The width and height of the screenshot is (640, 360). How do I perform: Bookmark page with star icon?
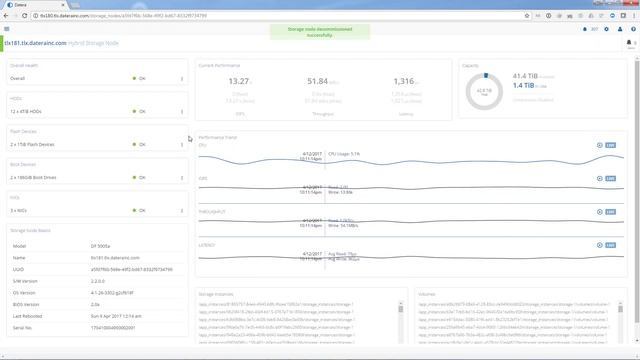[x=527, y=16]
